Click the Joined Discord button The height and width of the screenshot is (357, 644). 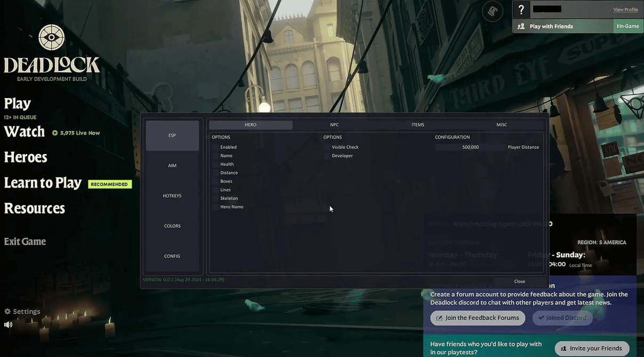562,318
